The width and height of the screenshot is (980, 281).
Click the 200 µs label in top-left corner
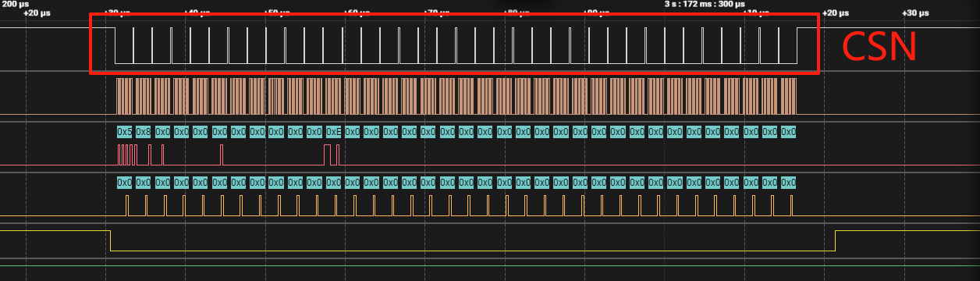[14, 4]
